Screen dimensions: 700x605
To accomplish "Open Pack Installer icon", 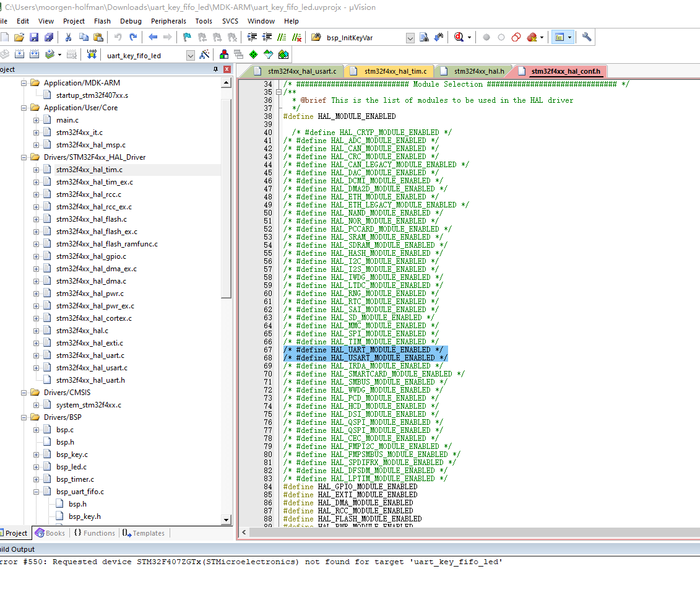I will coord(283,54).
